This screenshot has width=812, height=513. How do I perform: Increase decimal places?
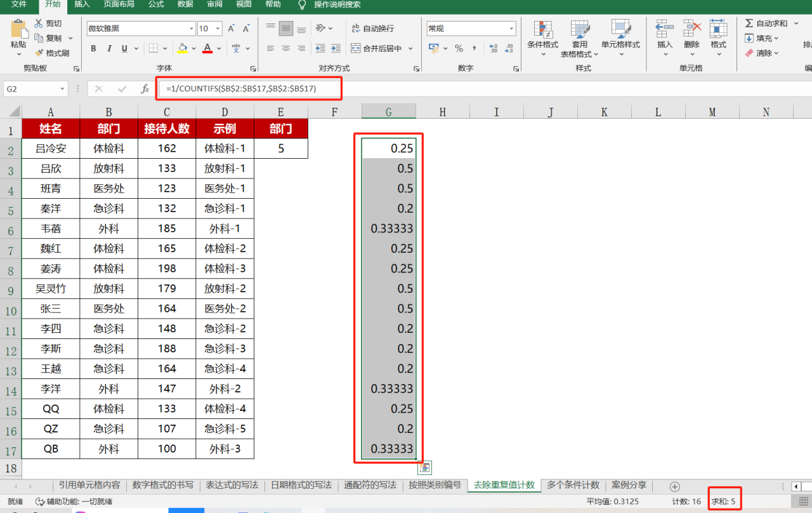coord(493,48)
